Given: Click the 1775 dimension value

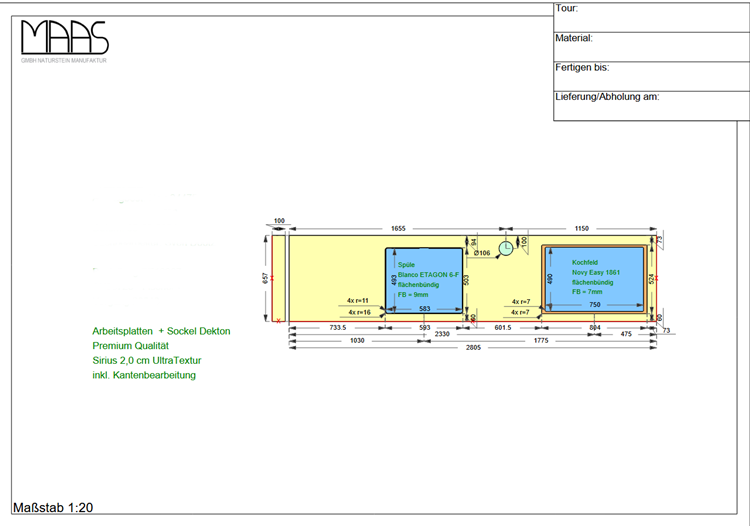Looking at the screenshot, I should tap(541, 340).
